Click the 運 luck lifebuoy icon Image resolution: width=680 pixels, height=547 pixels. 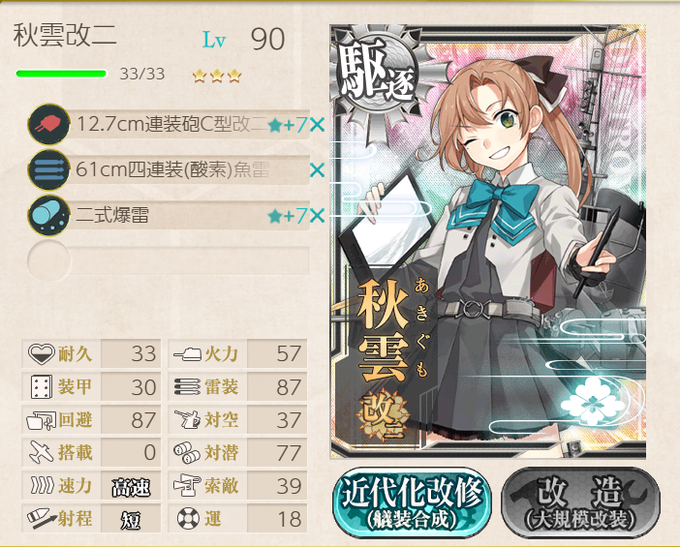pos(188,518)
